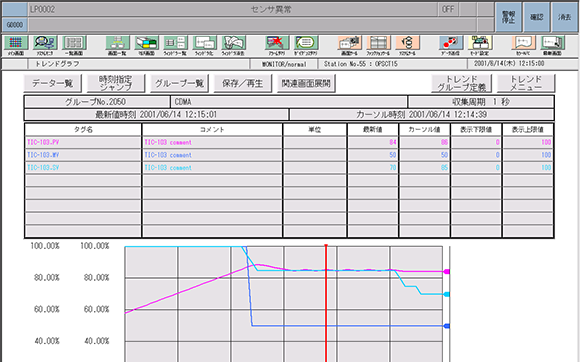
Task: Open the alarm summary red star icon
Action: [277, 43]
